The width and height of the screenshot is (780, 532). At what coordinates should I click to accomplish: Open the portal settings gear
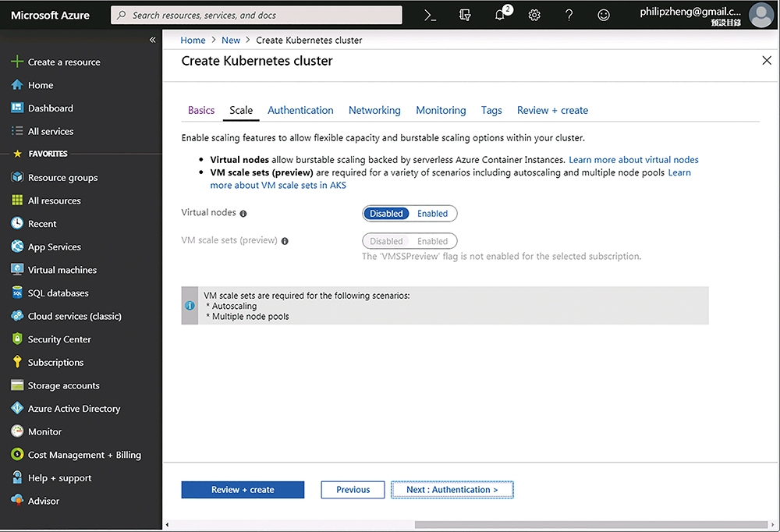click(534, 16)
